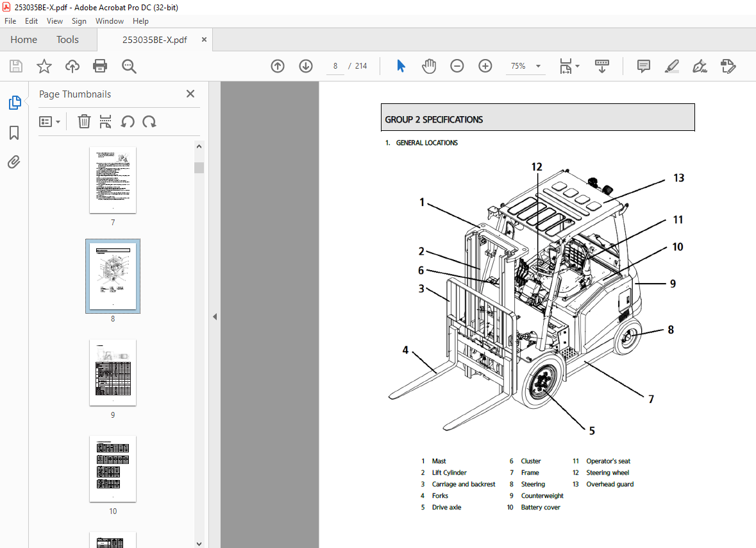The width and height of the screenshot is (756, 548).
Task: Choose the Selection arrow tool
Action: click(x=401, y=66)
